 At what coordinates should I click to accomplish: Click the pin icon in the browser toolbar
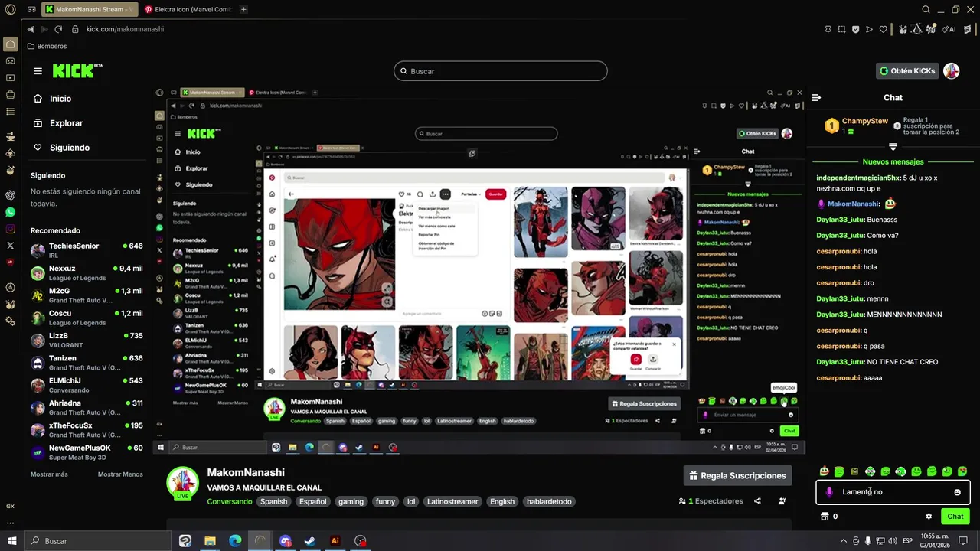point(828,29)
